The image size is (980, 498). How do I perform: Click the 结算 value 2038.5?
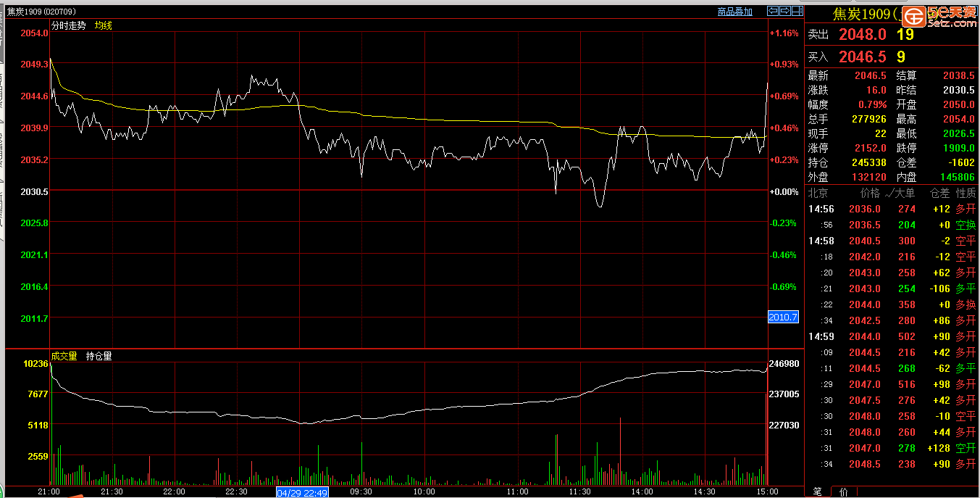click(959, 75)
